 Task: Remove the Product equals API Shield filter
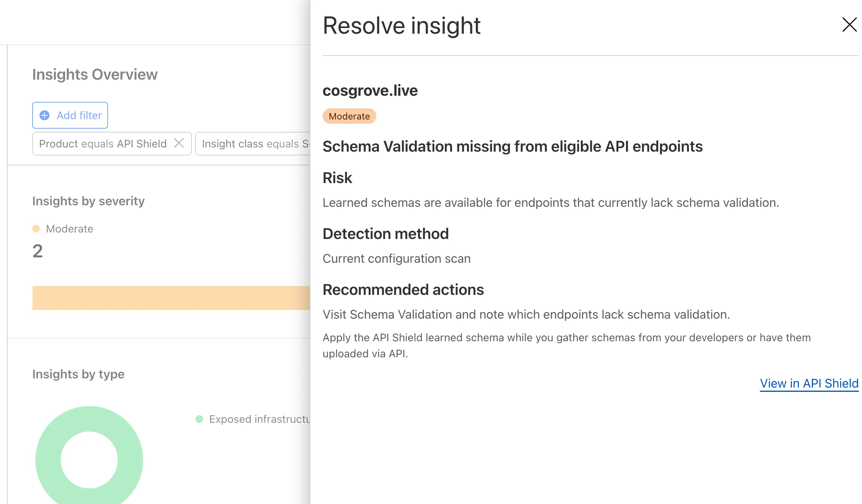(179, 143)
